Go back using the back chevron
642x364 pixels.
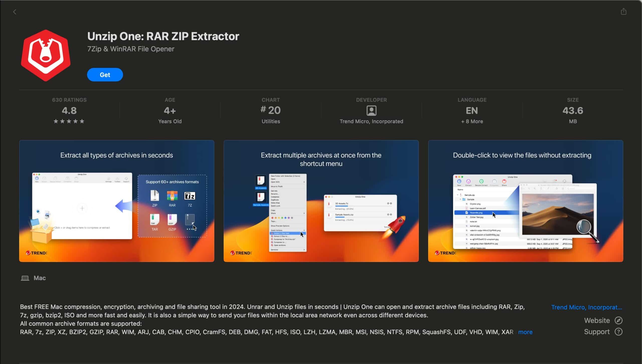[x=15, y=12]
